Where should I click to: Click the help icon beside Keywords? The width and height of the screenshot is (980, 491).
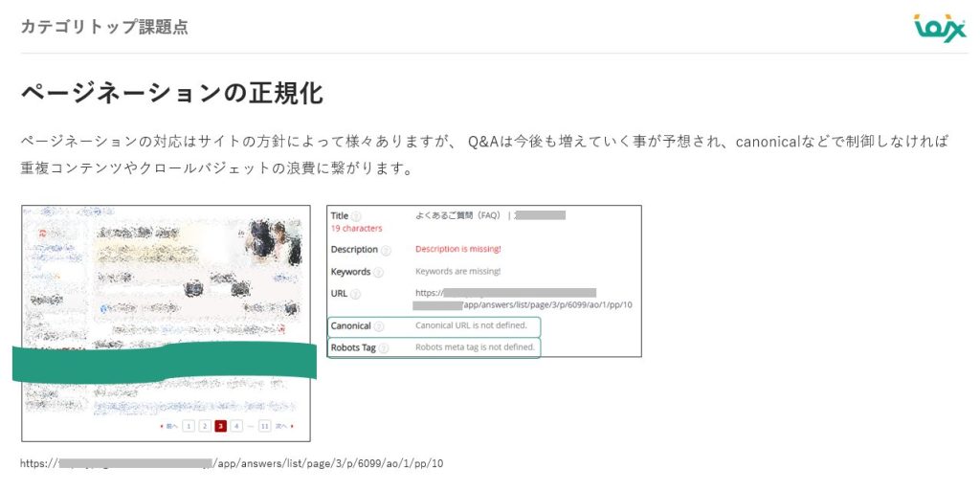[x=378, y=272]
